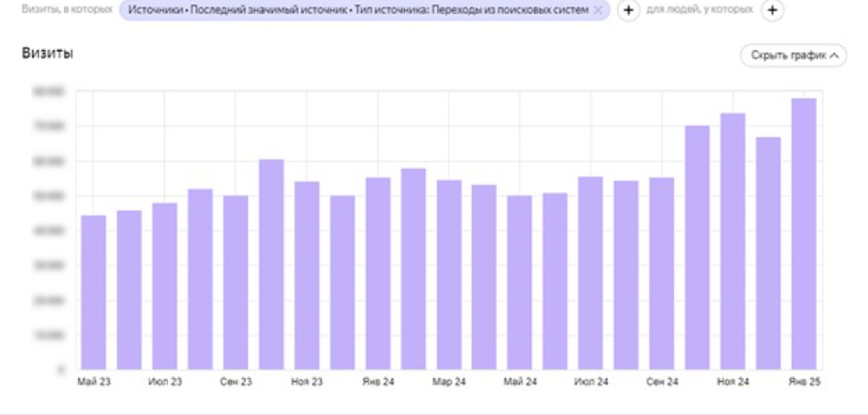Choose the Мар 24 visits bar
This screenshot has width=868, height=415.
(449, 275)
